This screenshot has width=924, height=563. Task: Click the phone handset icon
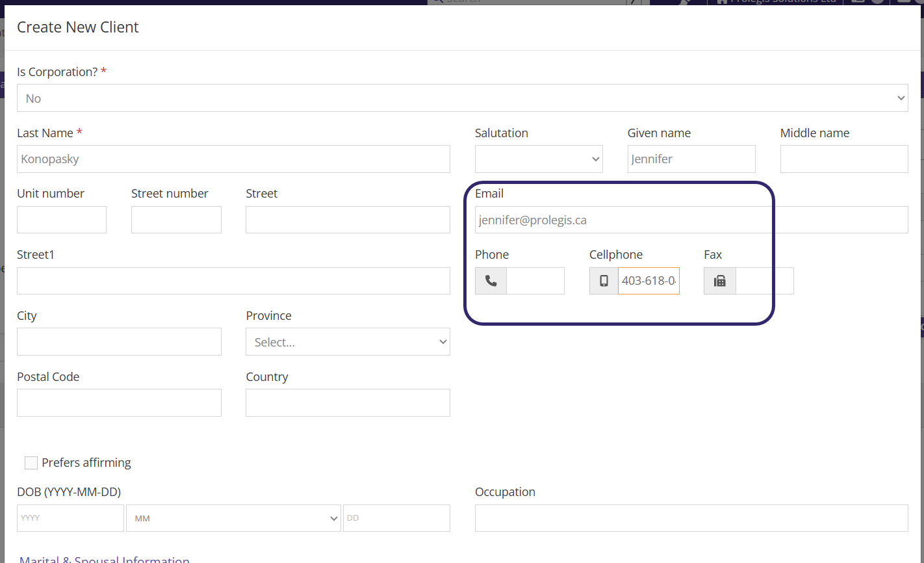coord(491,281)
